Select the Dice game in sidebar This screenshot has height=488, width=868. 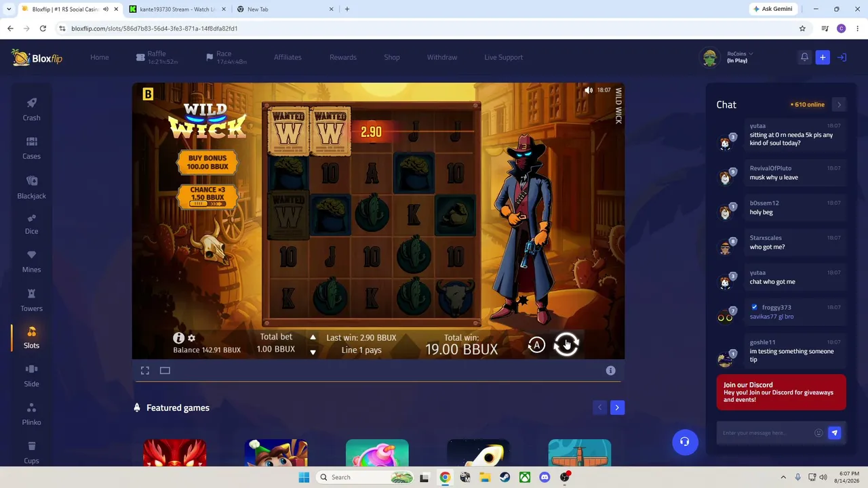tap(31, 224)
